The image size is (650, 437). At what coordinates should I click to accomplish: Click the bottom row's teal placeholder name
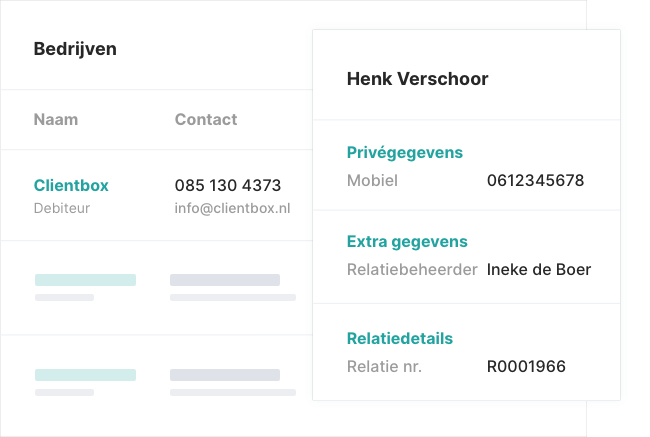point(85,375)
